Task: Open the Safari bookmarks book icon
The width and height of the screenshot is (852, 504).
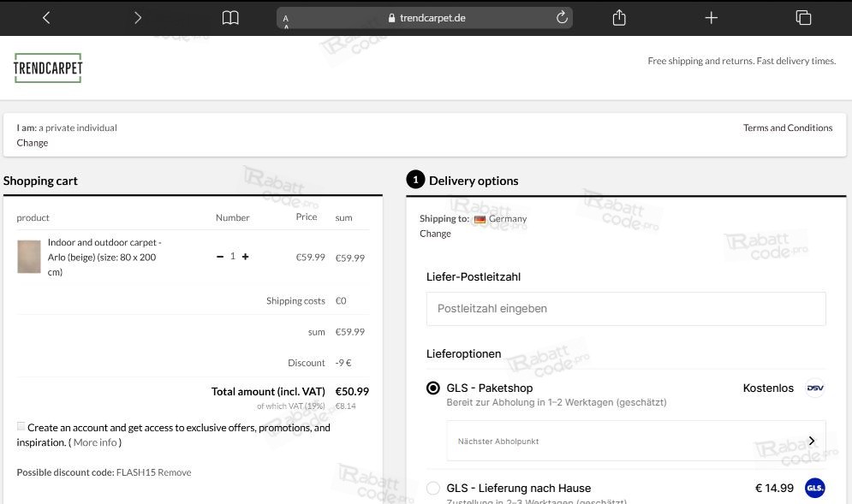Action: [230, 18]
